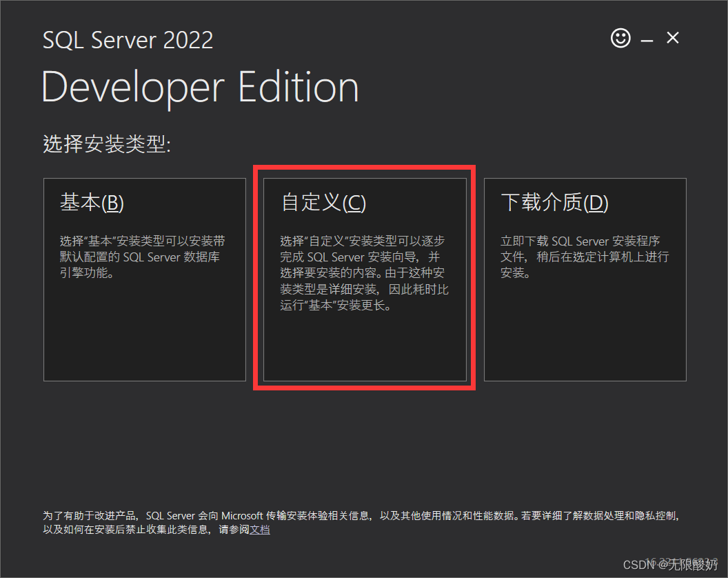Viewport: 728px width, 578px height.
Task: Click the CSDN watermark in the corner
Action: [x=669, y=564]
